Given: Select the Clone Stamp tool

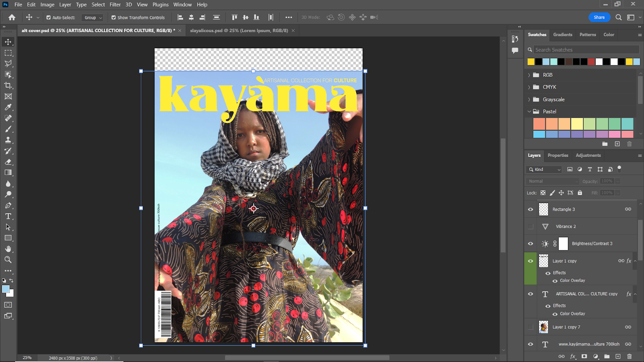Looking at the screenshot, I should [x=8, y=140].
